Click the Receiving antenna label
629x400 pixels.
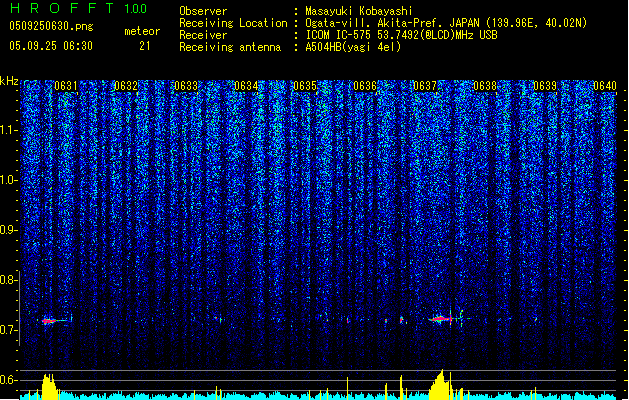[x=230, y=47]
